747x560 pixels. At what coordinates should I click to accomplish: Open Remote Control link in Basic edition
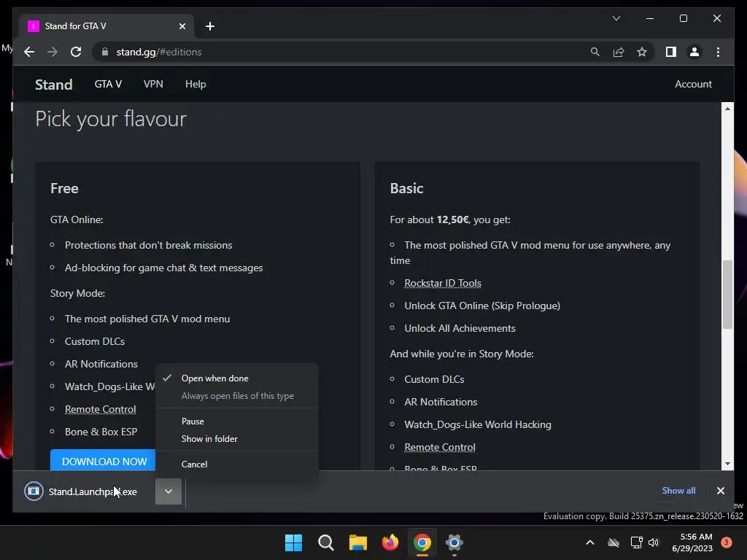440,447
